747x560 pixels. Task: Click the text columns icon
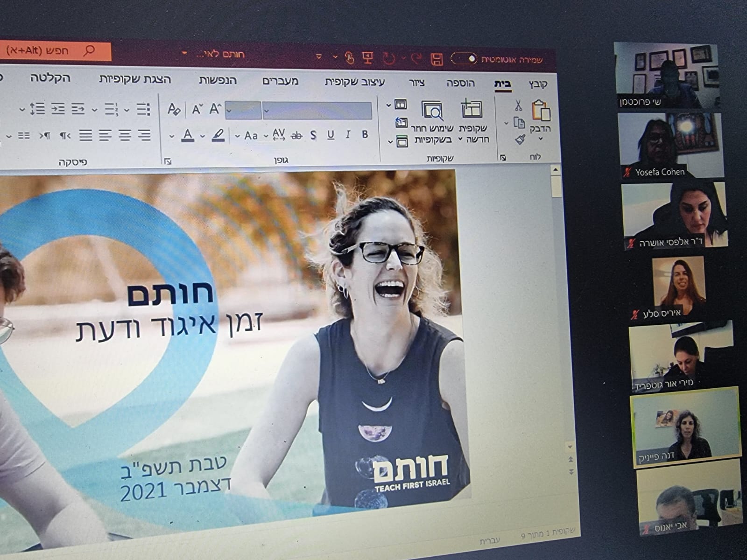[x=23, y=136]
